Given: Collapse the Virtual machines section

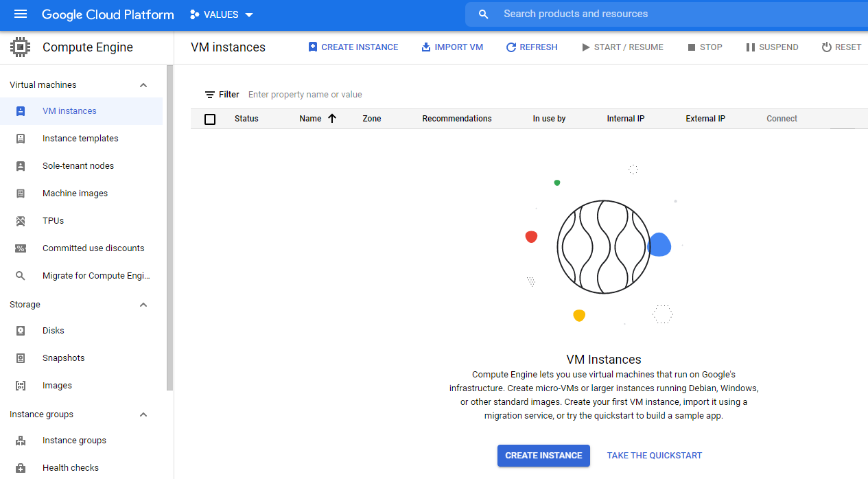Looking at the screenshot, I should pyautogui.click(x=143, y=85).
